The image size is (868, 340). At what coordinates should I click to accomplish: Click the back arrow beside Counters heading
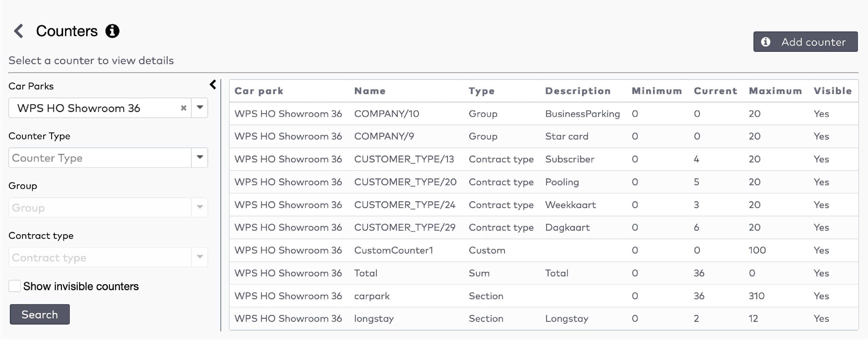coord(18,31)
